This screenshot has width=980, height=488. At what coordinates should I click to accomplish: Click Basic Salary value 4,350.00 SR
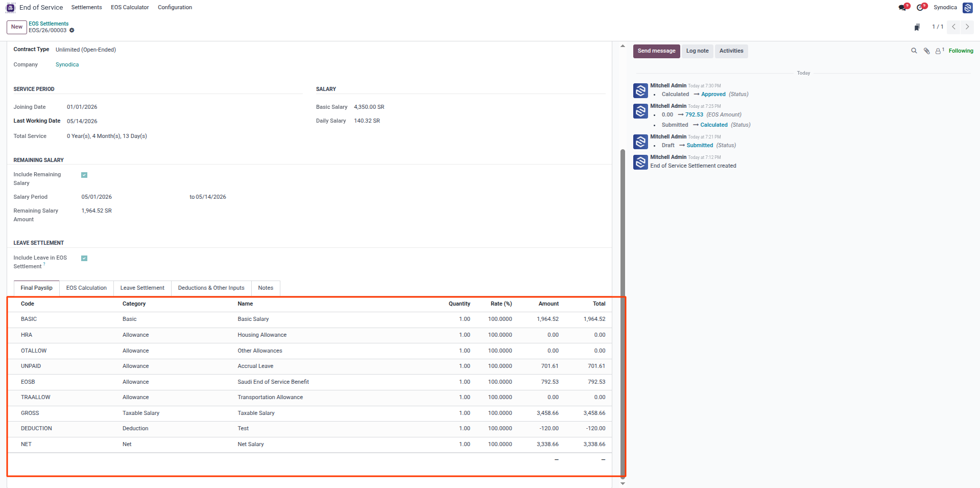(369, 107)
